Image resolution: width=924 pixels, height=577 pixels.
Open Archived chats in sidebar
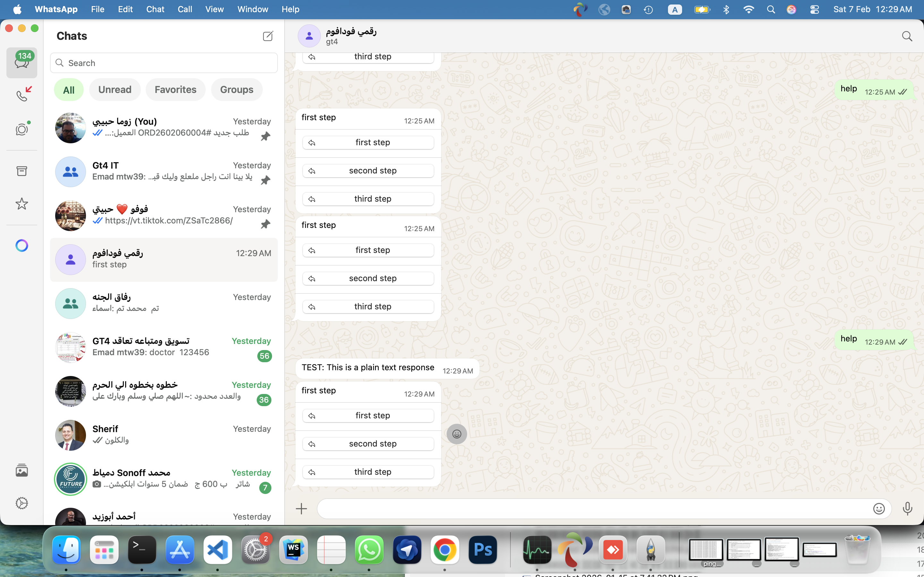coord(22,171)
